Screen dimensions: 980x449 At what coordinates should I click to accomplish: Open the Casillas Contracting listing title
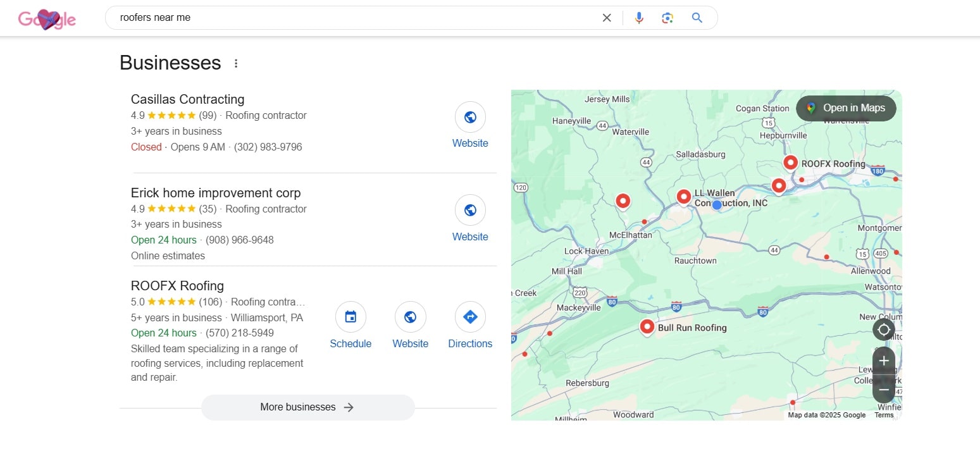187,99
